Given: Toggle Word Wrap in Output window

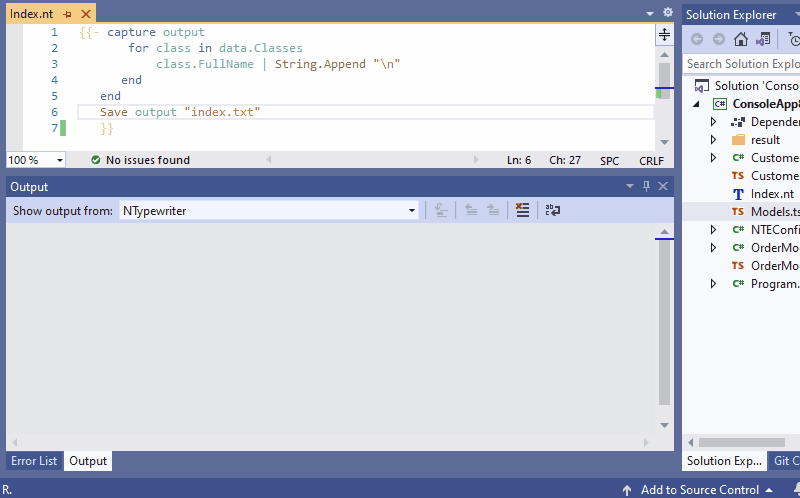Looking at the screenshot, I should coord(553,210).
